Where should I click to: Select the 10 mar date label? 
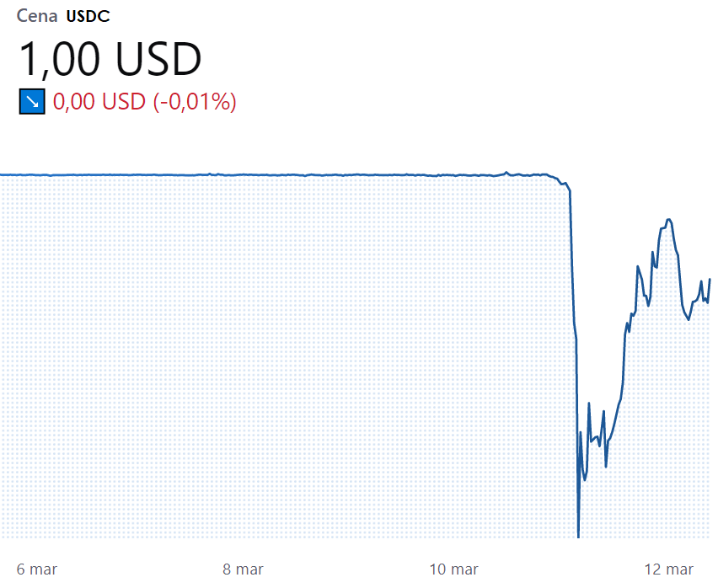tap(453, 569)
